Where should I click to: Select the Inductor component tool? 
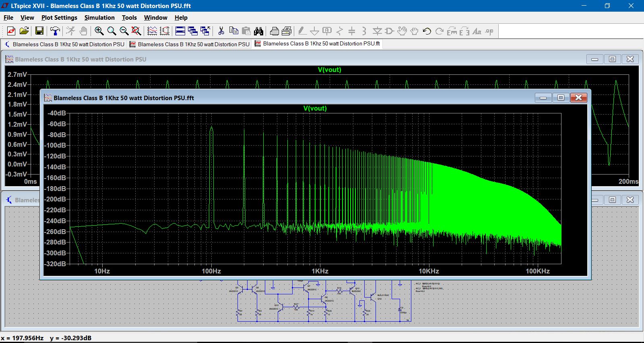[x=364, y=31]
